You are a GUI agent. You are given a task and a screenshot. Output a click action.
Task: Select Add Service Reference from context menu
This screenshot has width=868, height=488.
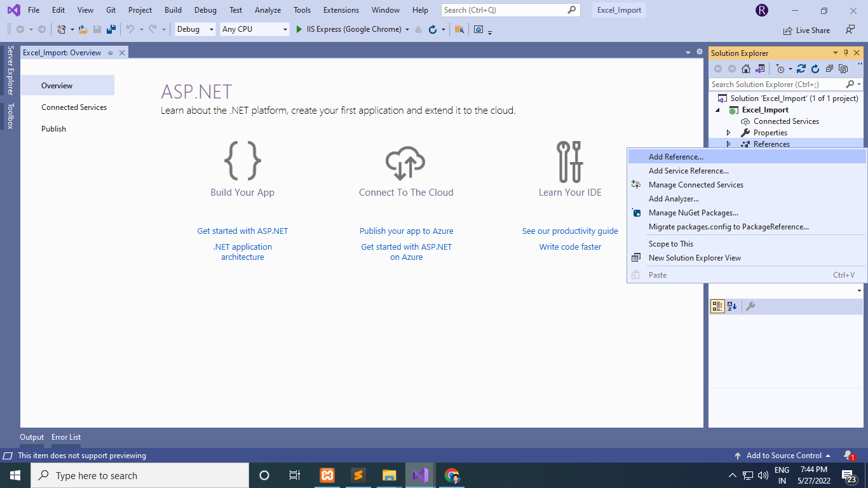(689, 170)
